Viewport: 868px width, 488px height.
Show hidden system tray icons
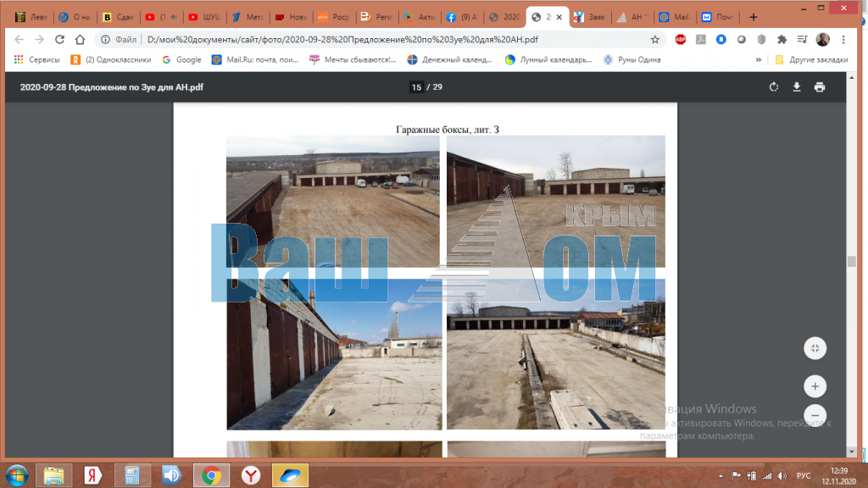[721, 476]
